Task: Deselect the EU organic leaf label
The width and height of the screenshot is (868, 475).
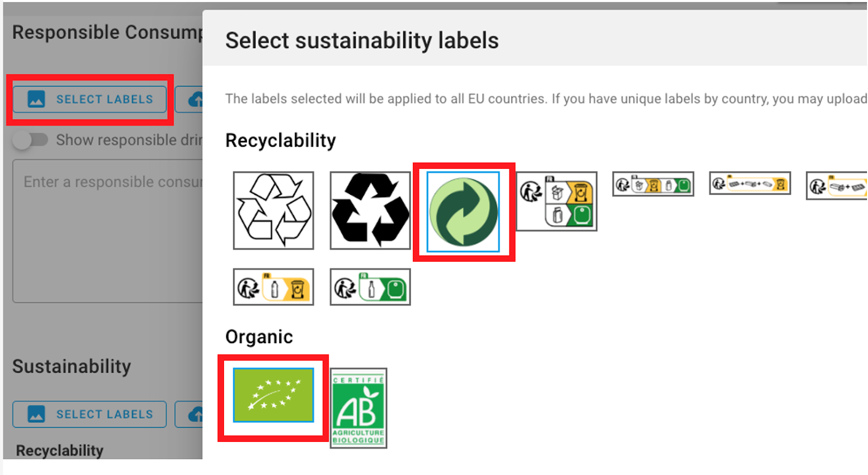Action: 273,395
